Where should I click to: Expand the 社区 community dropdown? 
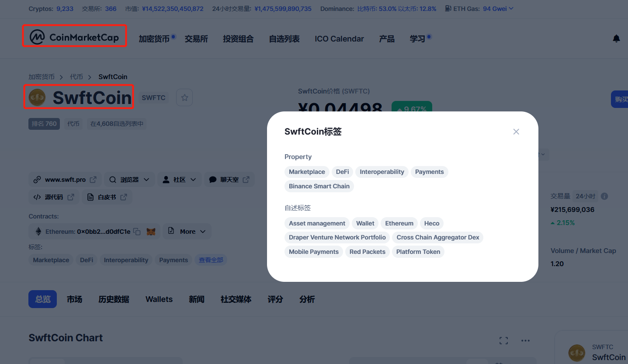pos(179,180)
